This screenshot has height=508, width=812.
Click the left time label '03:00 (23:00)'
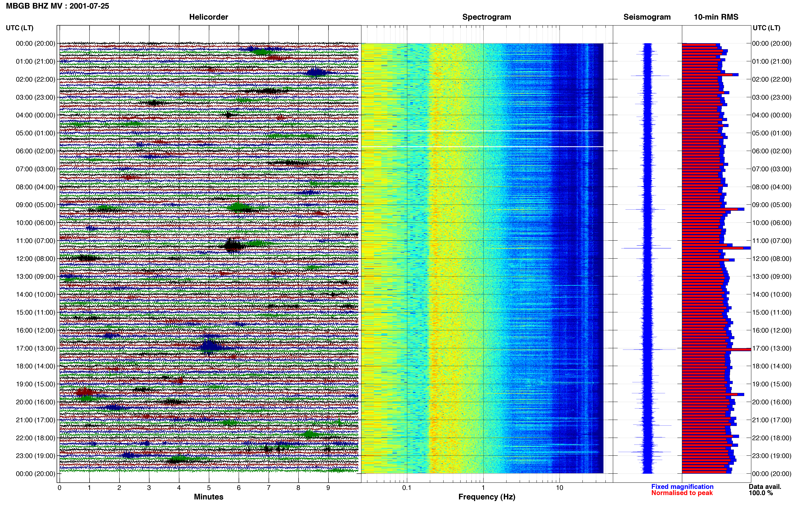(x=36, y=97)
